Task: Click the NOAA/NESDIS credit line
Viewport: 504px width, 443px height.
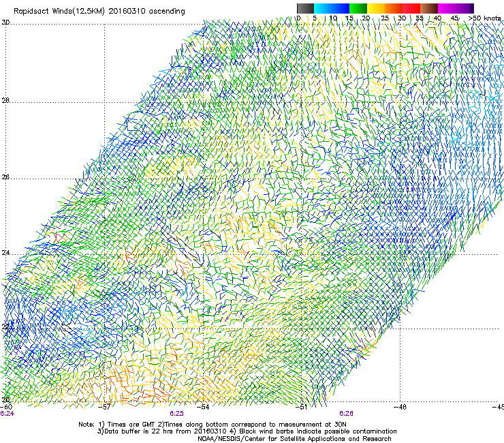Action: pyautogui.click(x=294, y=439)
